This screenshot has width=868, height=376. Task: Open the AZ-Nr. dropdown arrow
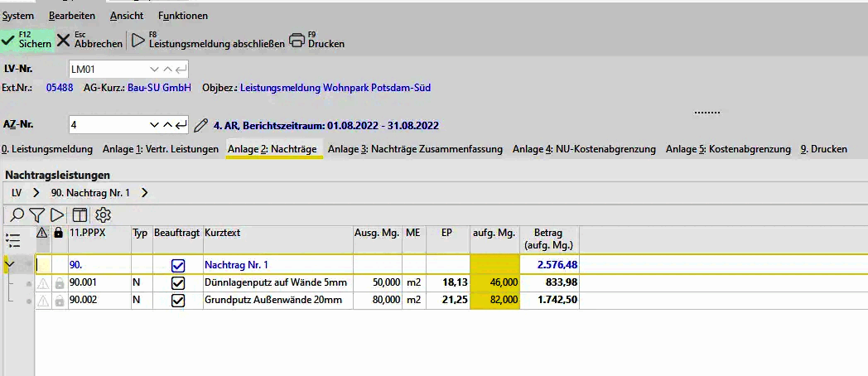tap(153, 125)
